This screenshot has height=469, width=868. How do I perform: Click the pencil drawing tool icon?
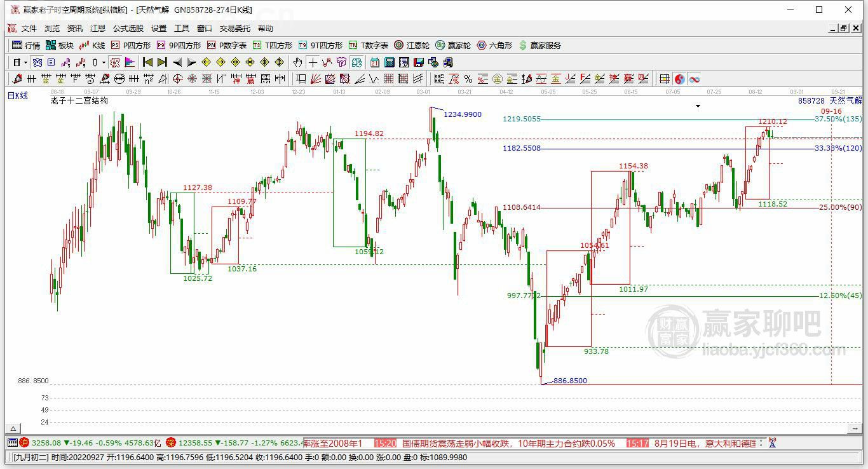pyautogui.click(x=17, y=79)
